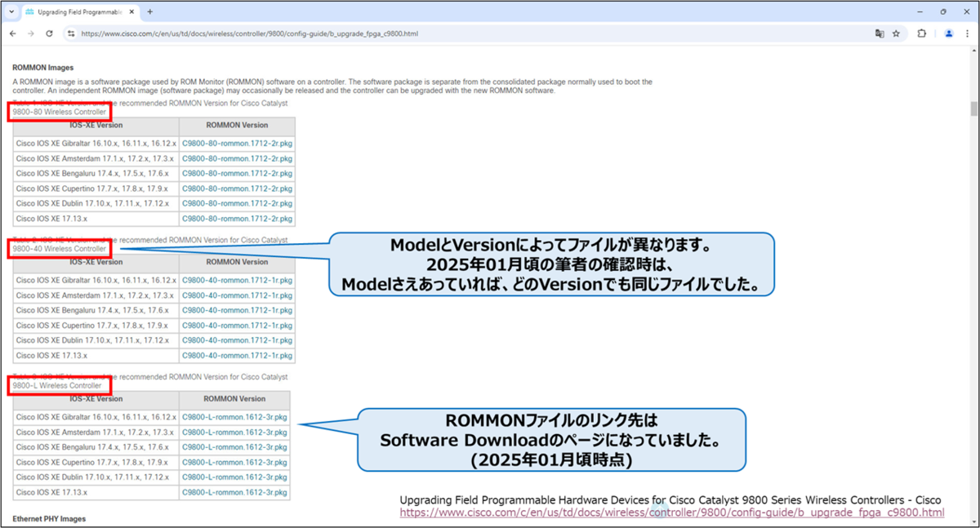Select Cisco IOS XE 17.13.x cell in 9800-80 table

pyautogui.click(x=96, y=219)
